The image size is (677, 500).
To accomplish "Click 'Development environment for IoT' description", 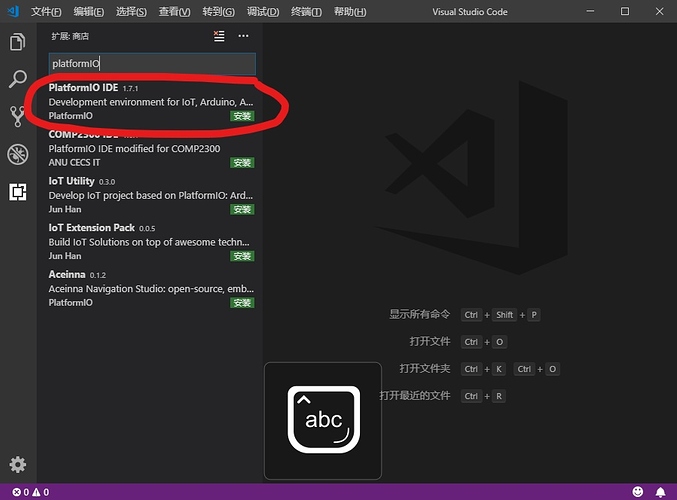I will click(x=151, y=102).
